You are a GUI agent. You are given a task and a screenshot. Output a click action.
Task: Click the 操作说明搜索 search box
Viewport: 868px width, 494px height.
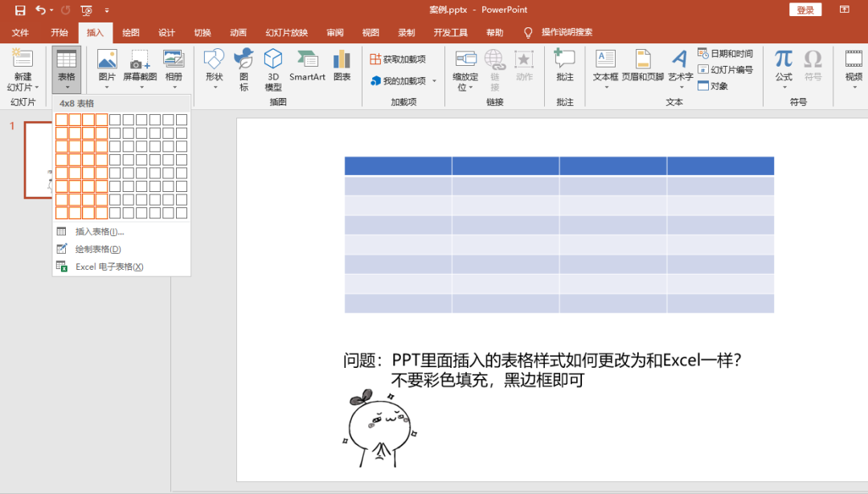tap(567, 32)
